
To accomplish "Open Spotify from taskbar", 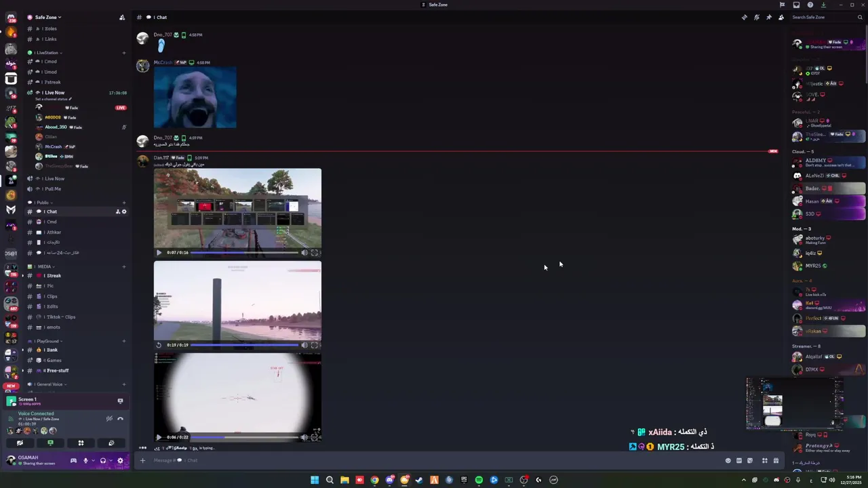I will [x=479, y=480].
